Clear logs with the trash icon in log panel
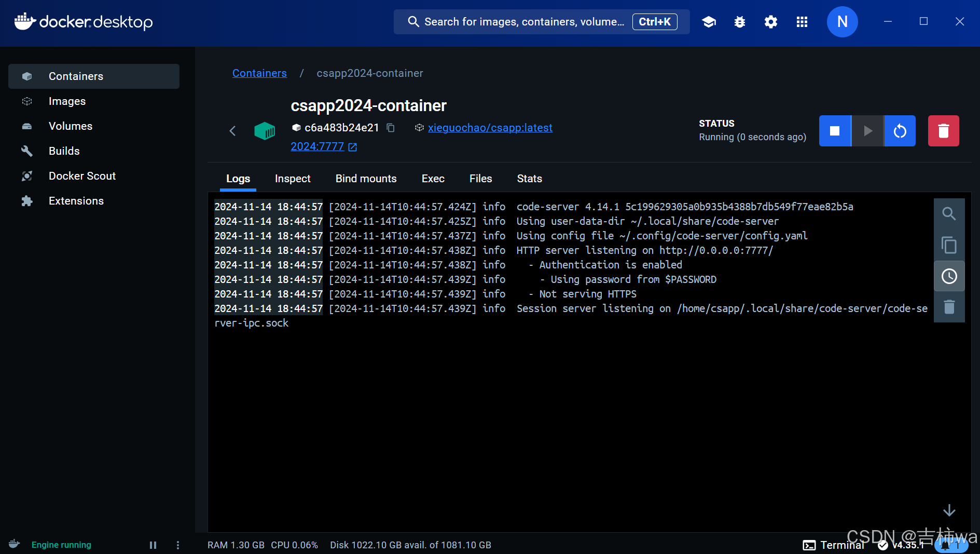980x554 pixels. (949, 307)
